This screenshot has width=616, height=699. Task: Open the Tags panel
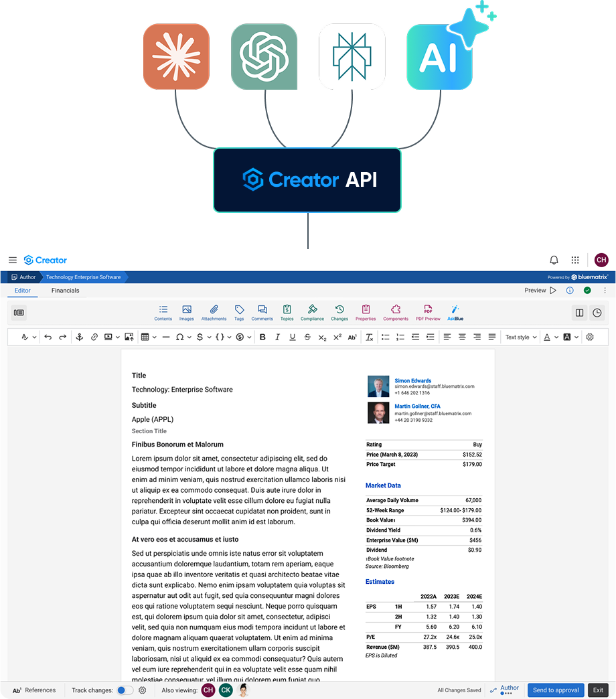[x=239, y=313]
